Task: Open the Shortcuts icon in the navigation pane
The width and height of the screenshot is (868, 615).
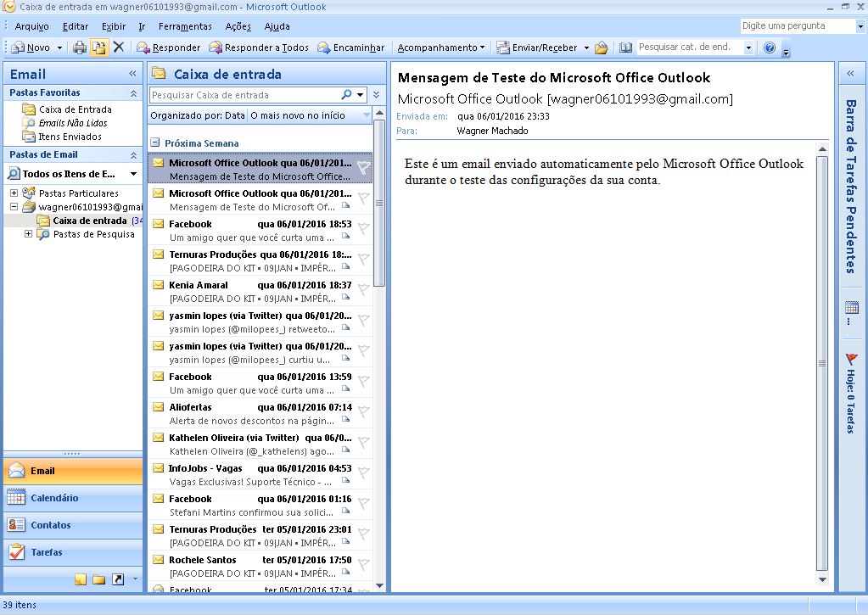Action: (118, 579)
